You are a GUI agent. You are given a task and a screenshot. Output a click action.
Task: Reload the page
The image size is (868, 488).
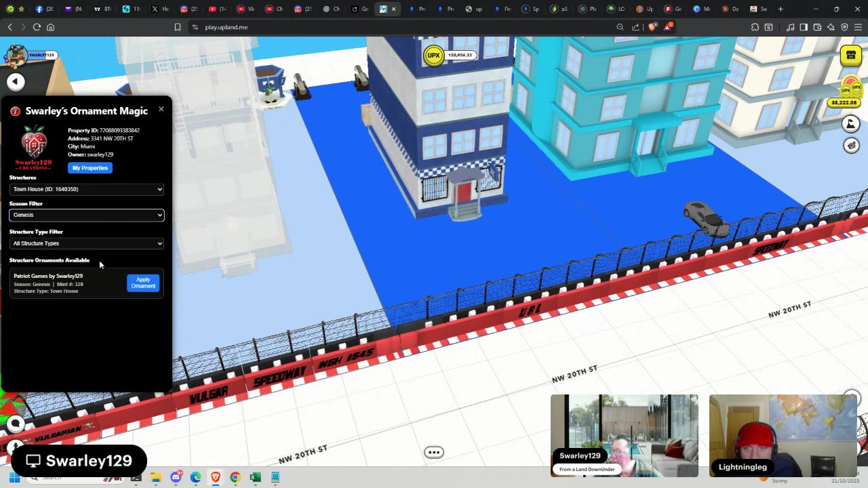point(37,27)
